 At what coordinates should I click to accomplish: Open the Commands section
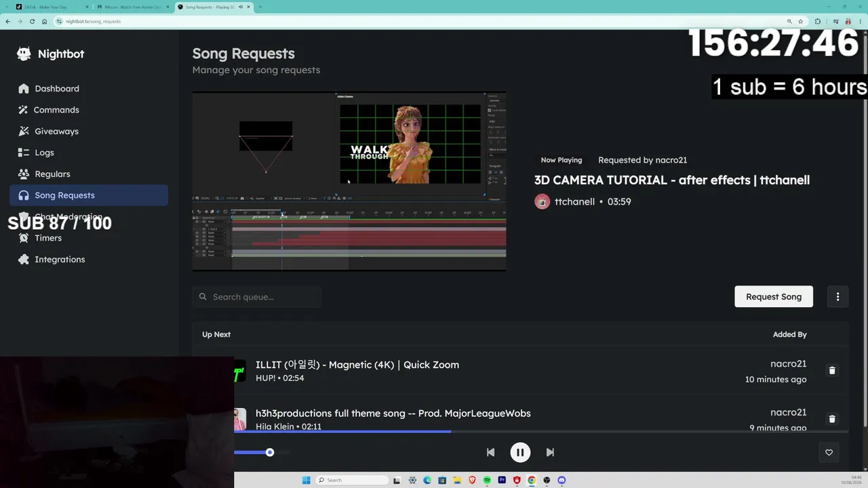(x=89, y=110)
